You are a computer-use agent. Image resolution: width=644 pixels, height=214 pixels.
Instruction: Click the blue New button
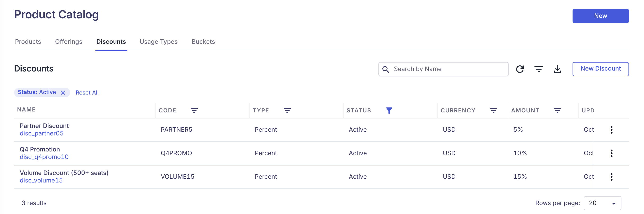coord(601,16)
